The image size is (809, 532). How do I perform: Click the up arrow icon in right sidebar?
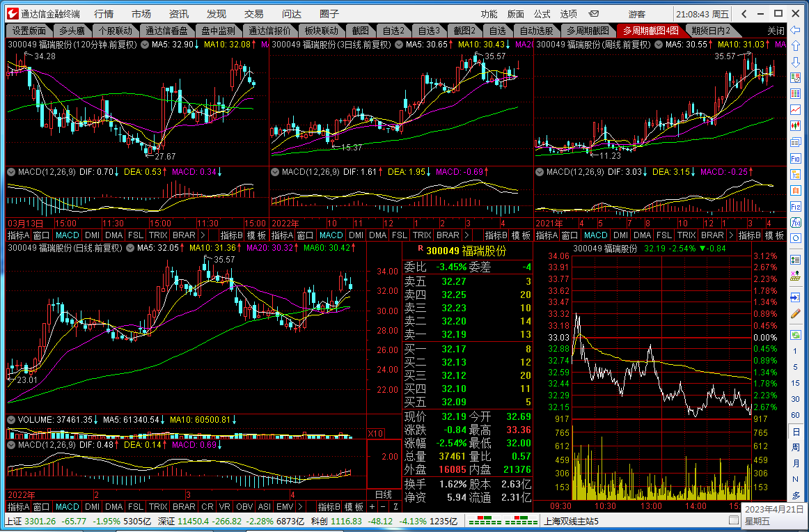tap(796, 46)
